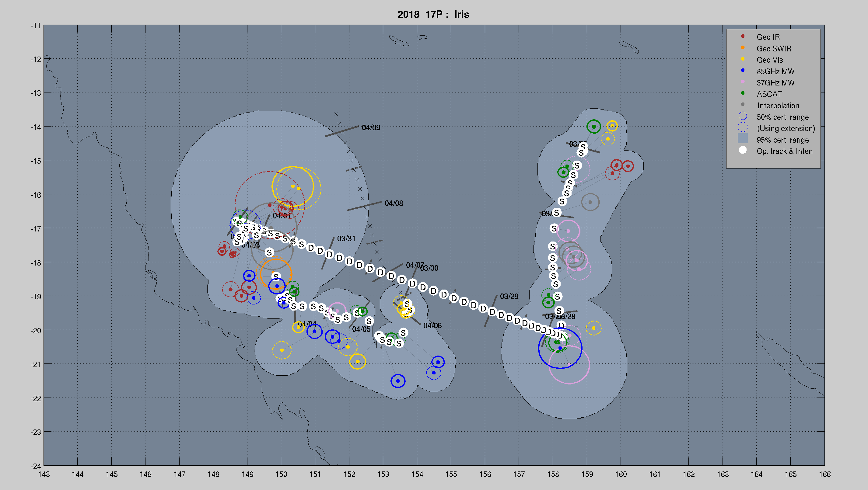Image resolution: width=868 pixels, height=490 pixels.
Task: Click the 50% cert. range circle icon
Action: pyautogui.click(x=743, y=116)
